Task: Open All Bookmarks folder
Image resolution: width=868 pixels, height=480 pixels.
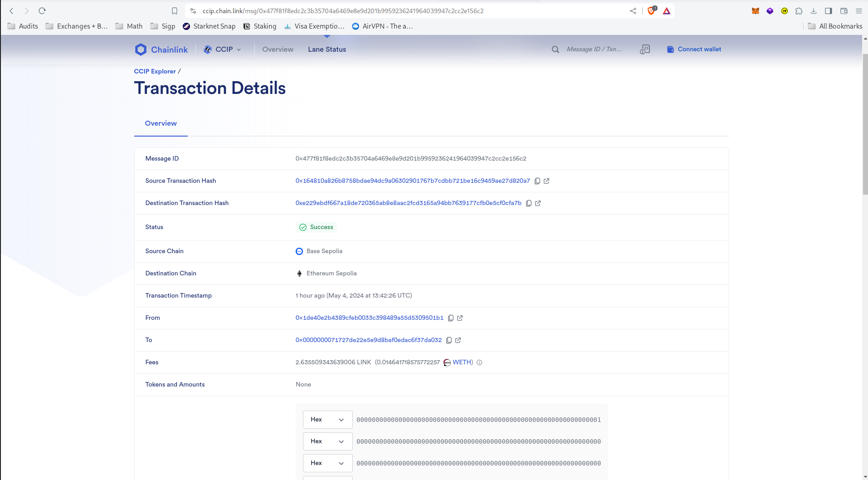Action: click(835, 26)
